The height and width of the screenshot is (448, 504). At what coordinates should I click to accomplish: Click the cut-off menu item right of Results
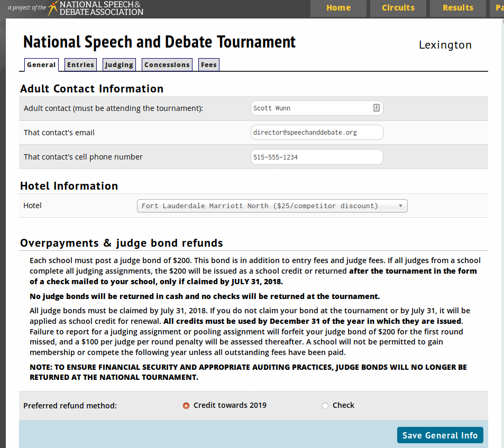(x=498, y=8)
